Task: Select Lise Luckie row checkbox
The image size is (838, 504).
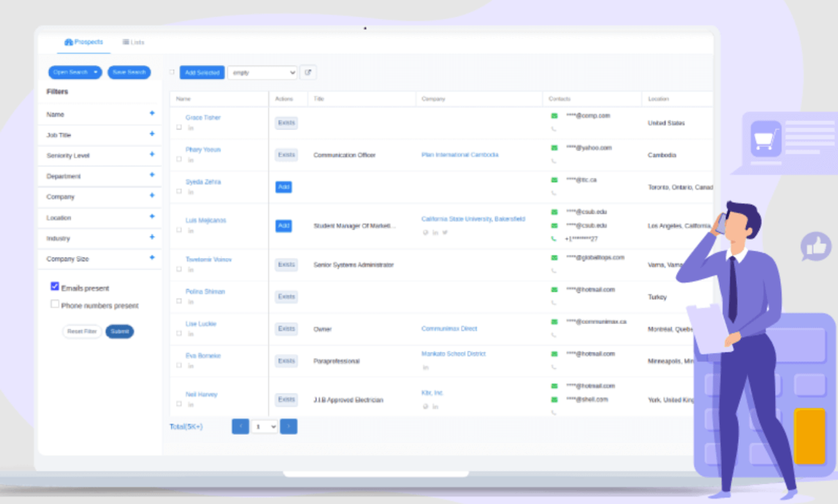Action: [x=179, y=334]
